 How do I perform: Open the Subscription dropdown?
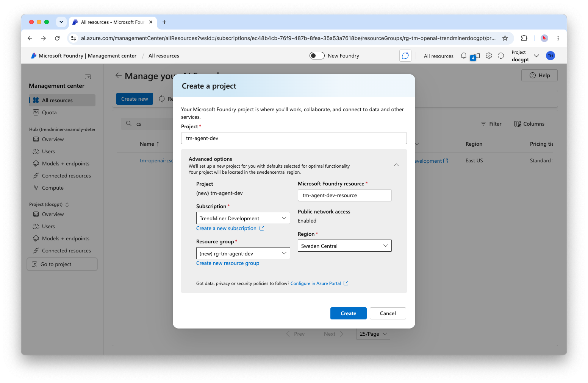click(243, 218)
